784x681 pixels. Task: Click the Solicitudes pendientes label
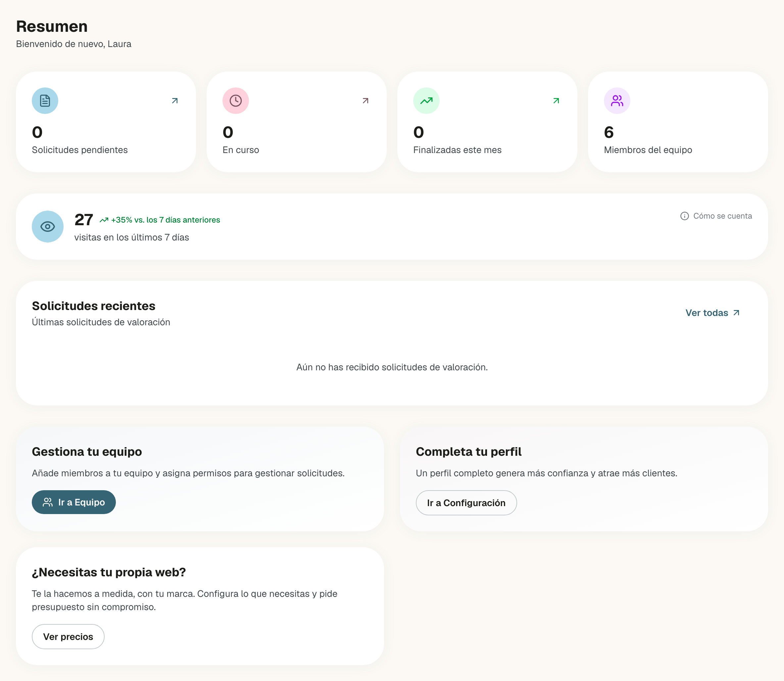(80, 150)
